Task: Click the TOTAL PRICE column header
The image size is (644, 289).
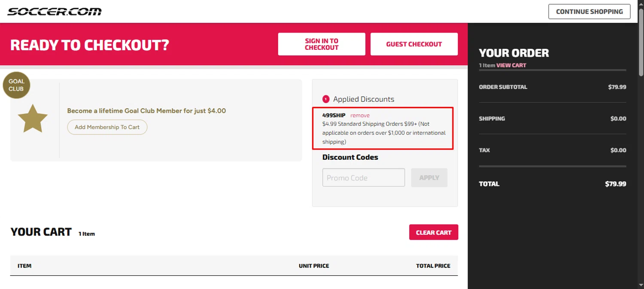Action: point(433,266)
